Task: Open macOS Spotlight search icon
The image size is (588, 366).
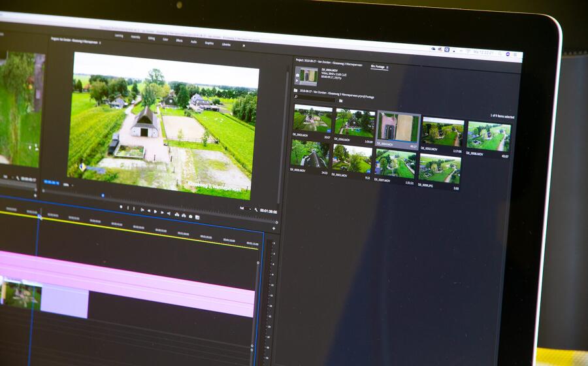Action: (500, 53)
